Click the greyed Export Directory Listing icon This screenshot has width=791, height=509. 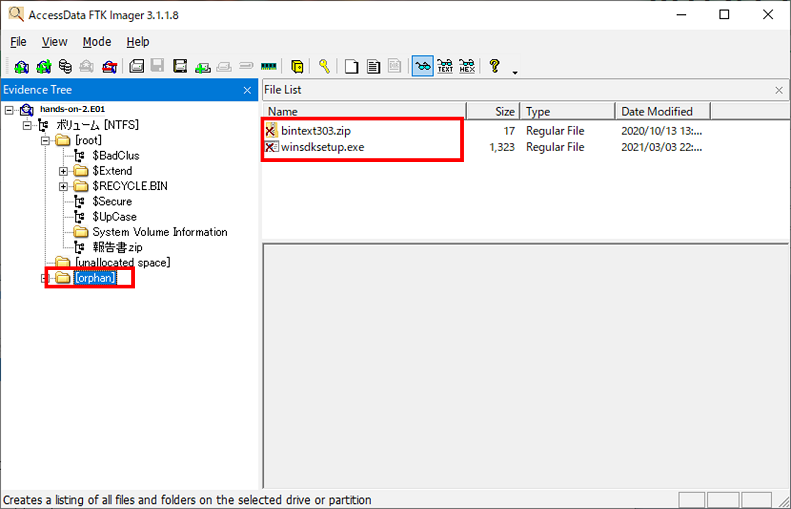tap(394, 66)
